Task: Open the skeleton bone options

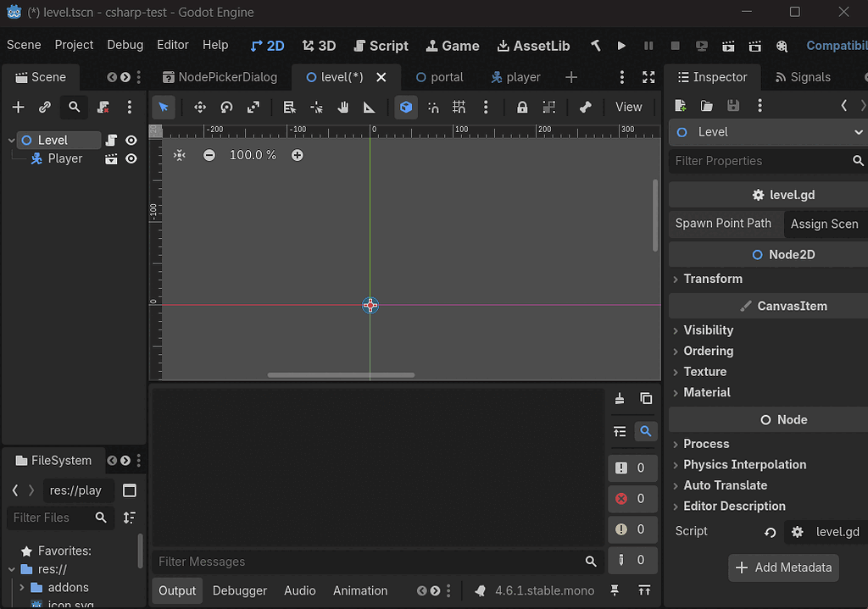Action: pos(585,107)
